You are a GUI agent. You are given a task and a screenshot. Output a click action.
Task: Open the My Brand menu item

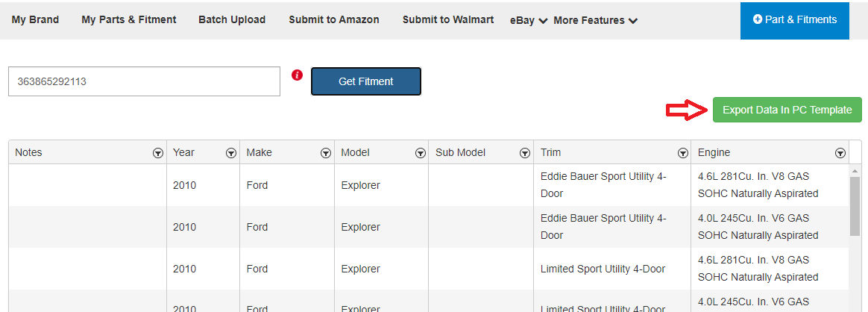(36, 19)
